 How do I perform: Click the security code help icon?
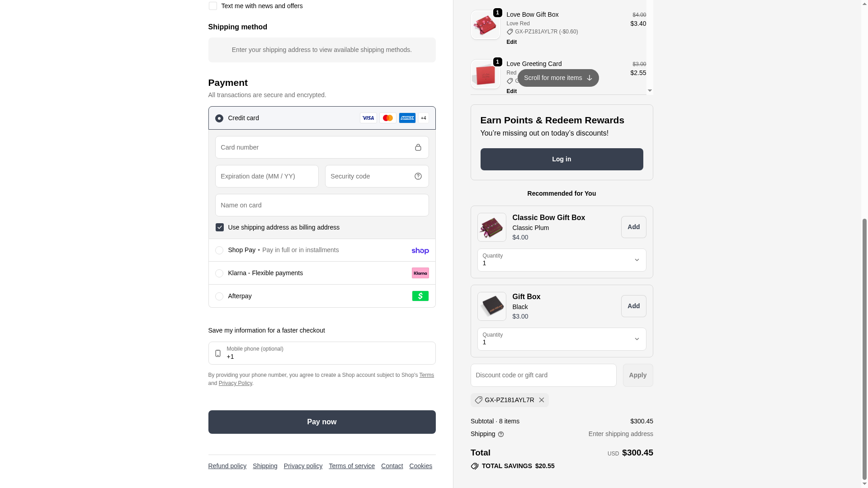[418, 176]
